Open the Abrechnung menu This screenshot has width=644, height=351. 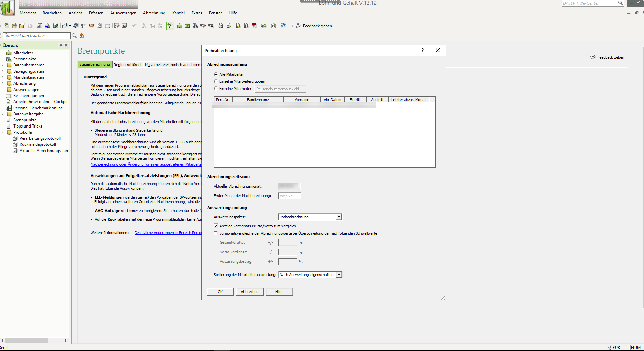[x=154, y=13]
